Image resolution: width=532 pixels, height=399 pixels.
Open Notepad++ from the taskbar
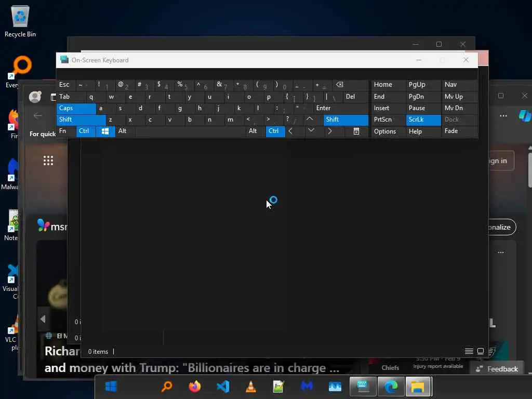click(278, 386)
